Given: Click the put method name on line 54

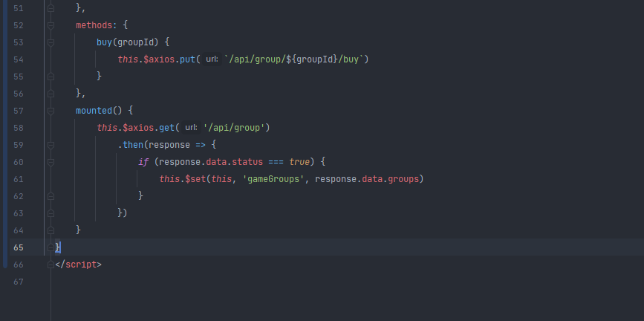Looking at the screenshot, I should click(x=187, y=59).
